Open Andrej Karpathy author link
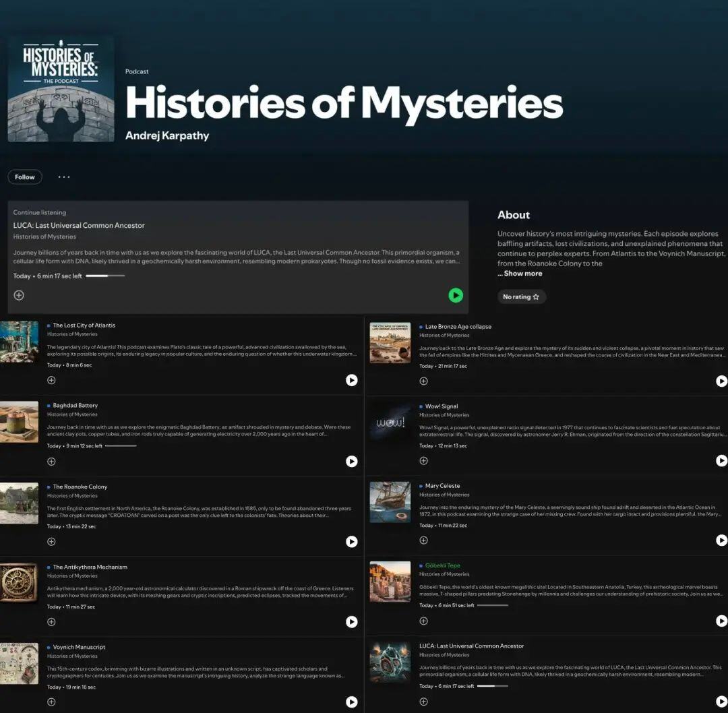Screen dimensions: 728x713 click(167, 135)
